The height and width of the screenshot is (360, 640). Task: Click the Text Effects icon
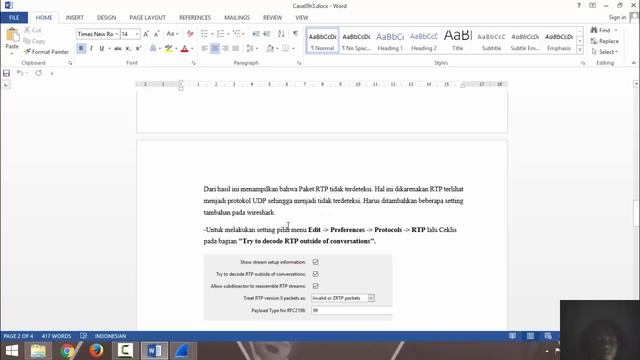(153, 49)
